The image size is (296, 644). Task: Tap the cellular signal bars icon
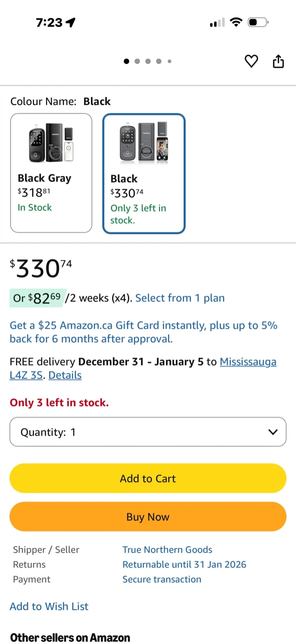pyautogui.click(x=217, y=22)
